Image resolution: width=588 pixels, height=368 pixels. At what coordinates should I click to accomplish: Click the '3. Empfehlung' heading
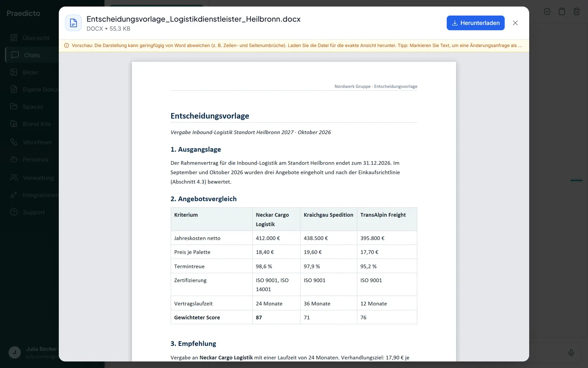point(193,343)
